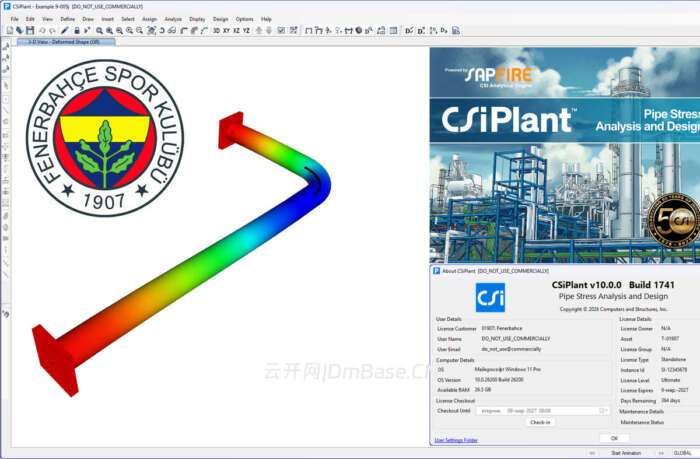The width and height of the screenshot is (700, 459).
Task: Select the 3-D View Deformed Shape tab
Action: (x=66, y=42)
